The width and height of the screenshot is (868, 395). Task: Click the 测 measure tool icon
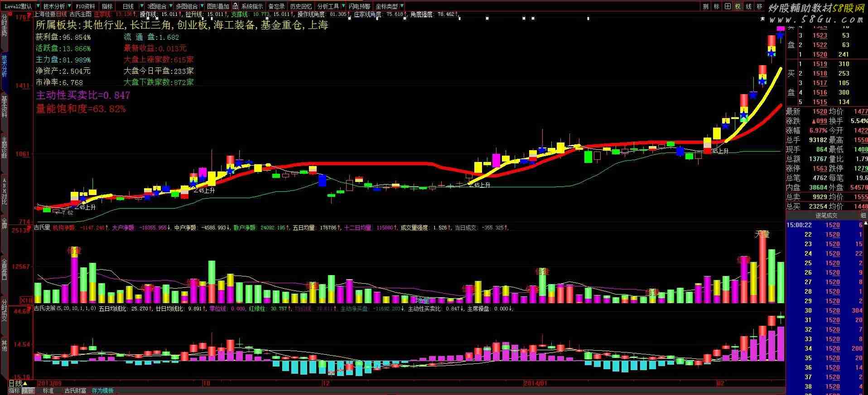point(706,6)
